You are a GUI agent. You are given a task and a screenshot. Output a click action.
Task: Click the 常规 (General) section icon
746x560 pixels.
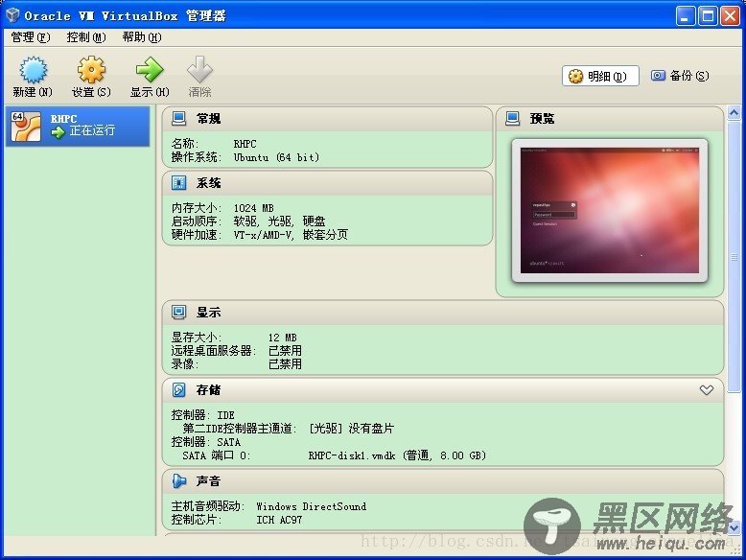tap(179, 119)
